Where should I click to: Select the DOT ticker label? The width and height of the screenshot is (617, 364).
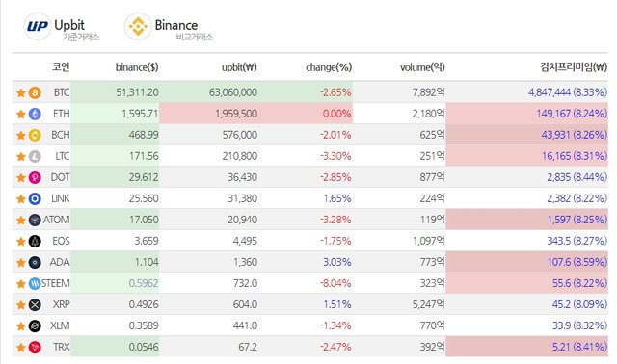click(x=60, y=178)
